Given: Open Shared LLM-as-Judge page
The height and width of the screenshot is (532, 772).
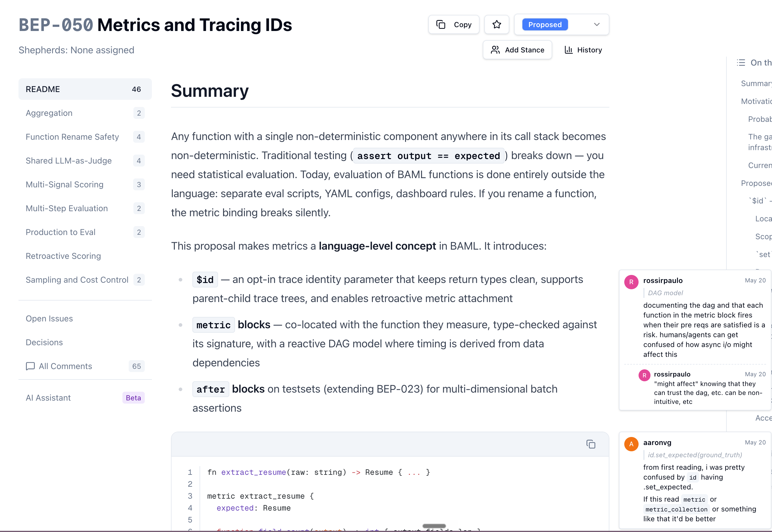Looking at the screenshot, I should click(85, 161).
